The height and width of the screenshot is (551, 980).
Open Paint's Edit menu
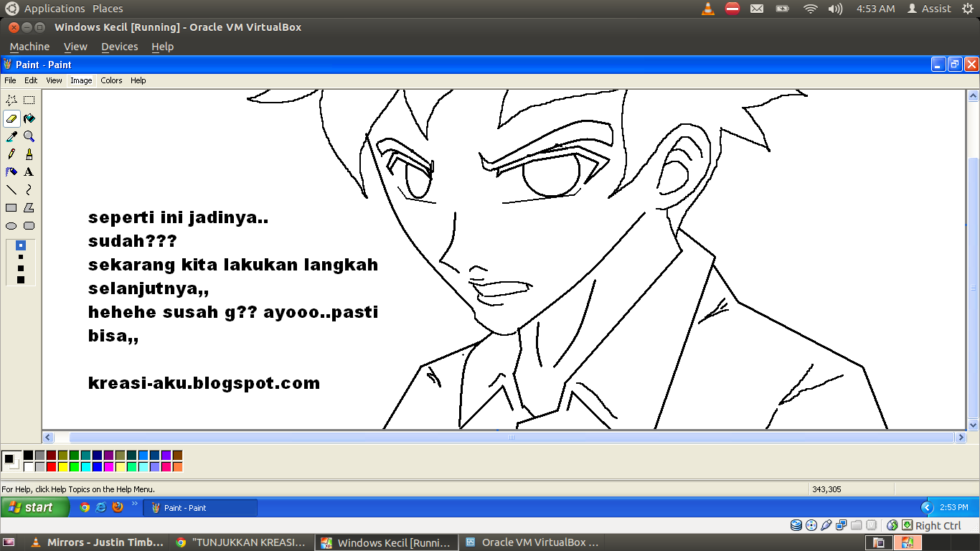(x=31, y=80)
